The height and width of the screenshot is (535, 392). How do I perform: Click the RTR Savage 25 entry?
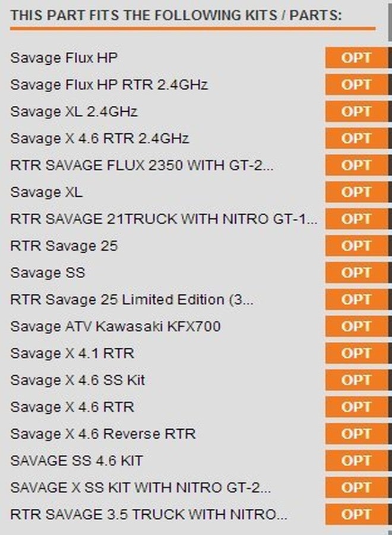64,246
